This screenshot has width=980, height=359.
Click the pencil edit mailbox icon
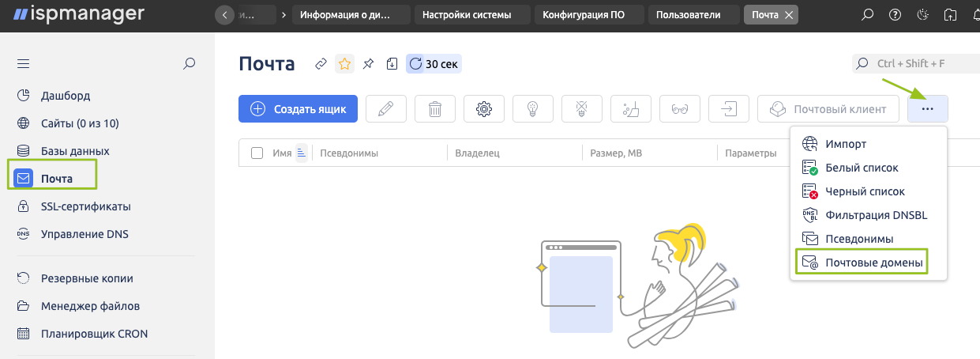coord(386,109)
